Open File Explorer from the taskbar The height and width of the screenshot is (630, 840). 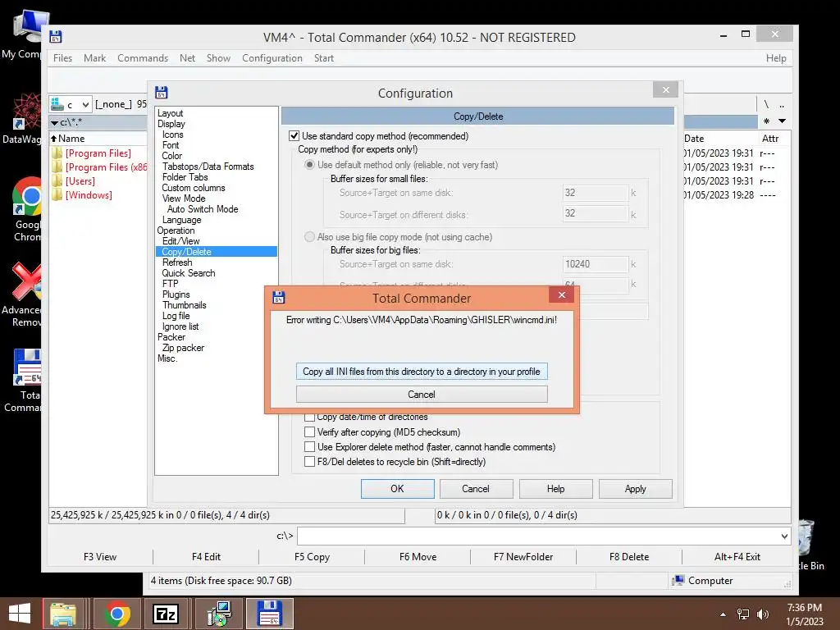(63, 614)
